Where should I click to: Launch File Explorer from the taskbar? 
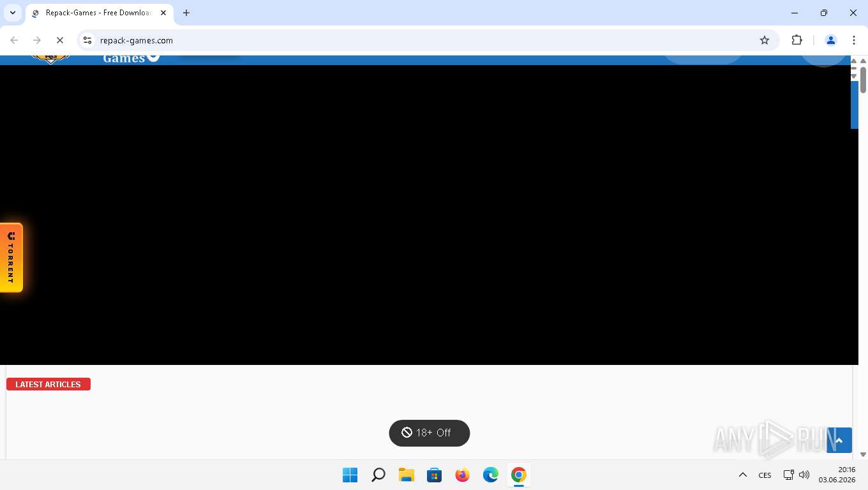coord(407,475)
